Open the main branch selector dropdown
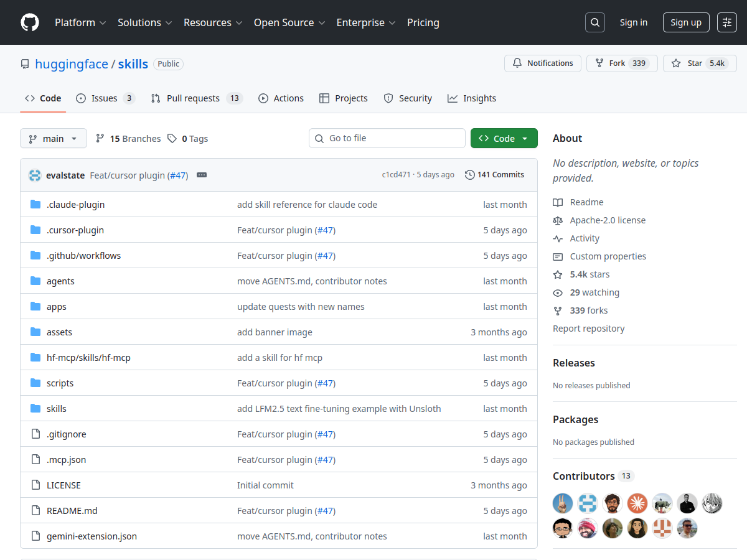 [x=54, y=139]
